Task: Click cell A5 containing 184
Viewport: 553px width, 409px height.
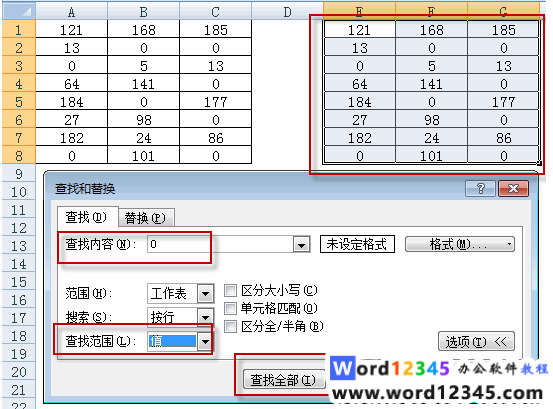Action: coord(72,101)
